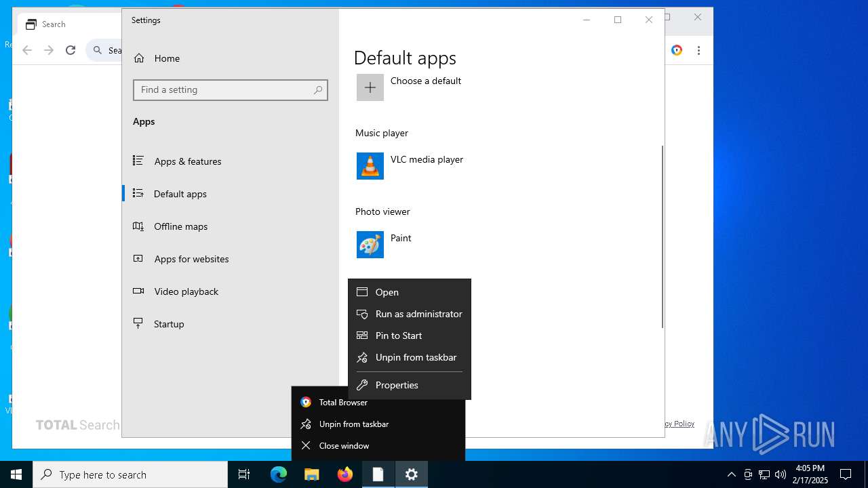This screenshot has width=868, height=488.
Task: Click the browser extension icon near window menu
Action: 676,50
